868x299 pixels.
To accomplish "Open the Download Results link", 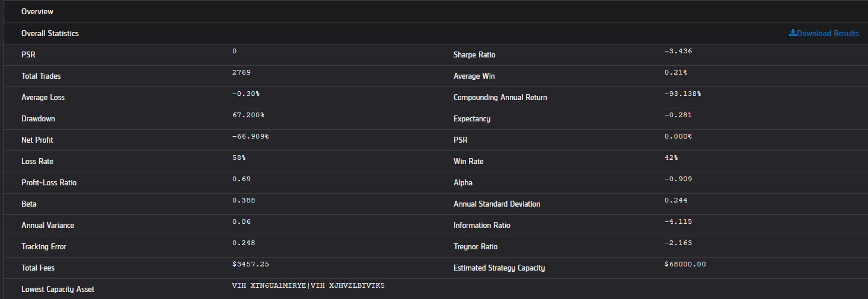I will click(x=824, y=33).
